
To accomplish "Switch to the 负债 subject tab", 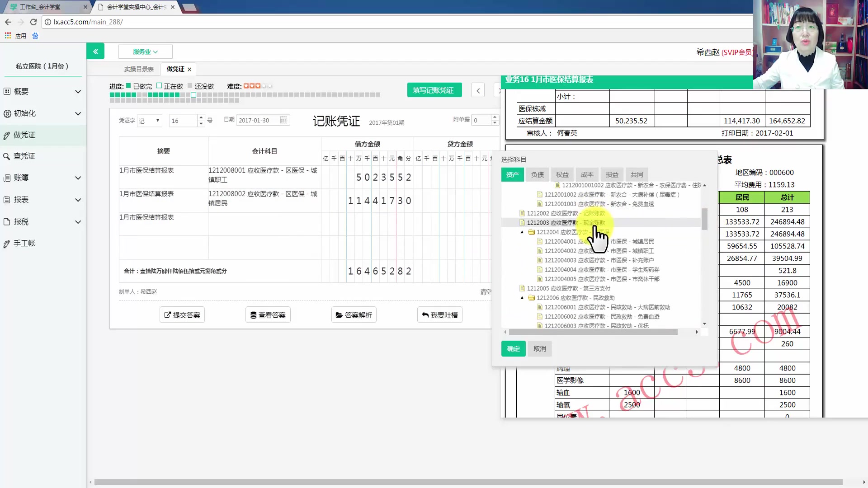I will coord(537,175).
